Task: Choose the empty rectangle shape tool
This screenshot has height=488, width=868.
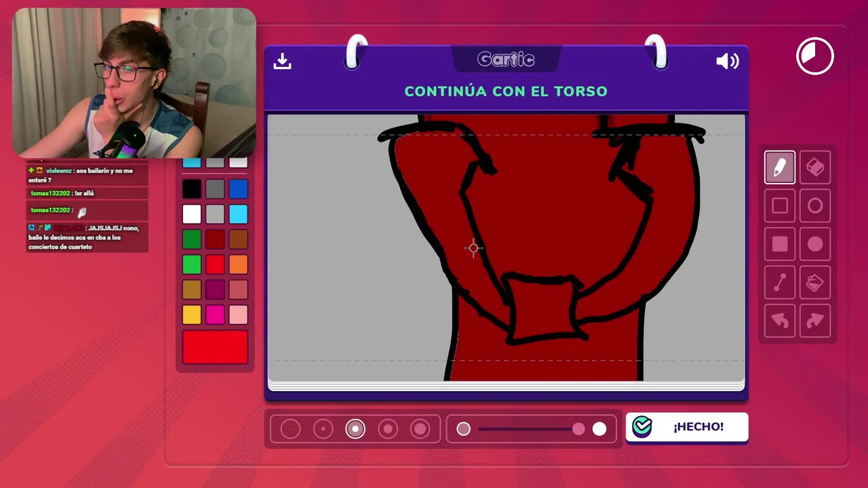Action: click(780, 205)
